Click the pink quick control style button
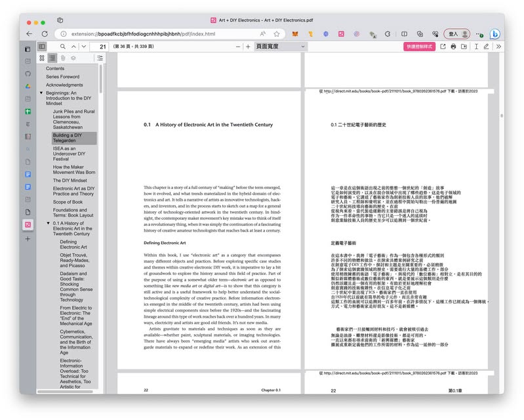 pyautogui.click(x=419, y=47)
